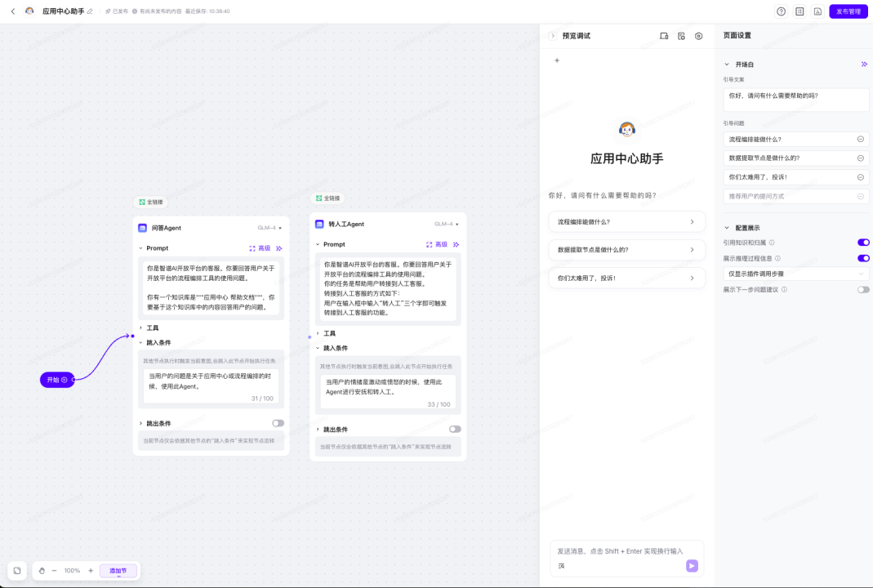Image resolution: width=873 pixels, height=588 pixels.
Task: Click the 100% zoom level text
Action: point(72,570)
